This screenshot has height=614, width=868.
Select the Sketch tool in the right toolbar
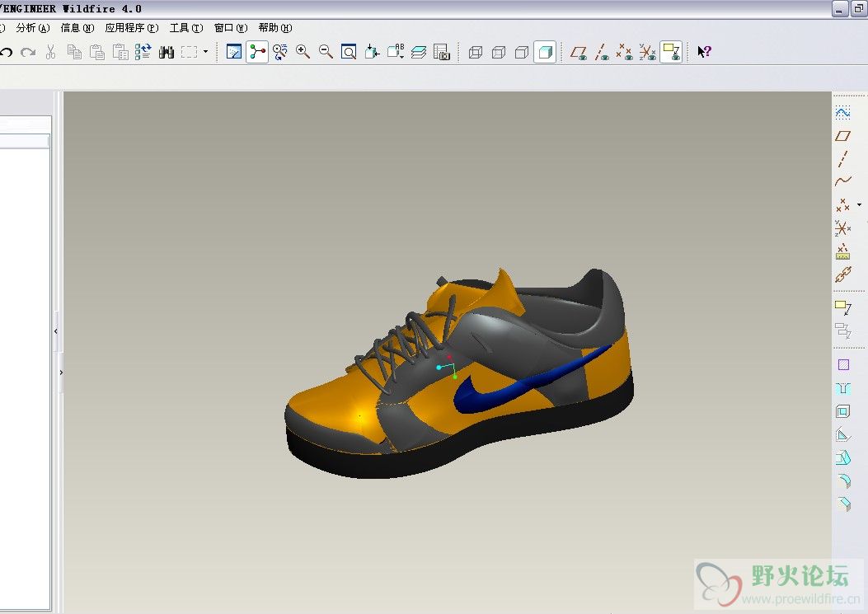click(x=842, y=113)
